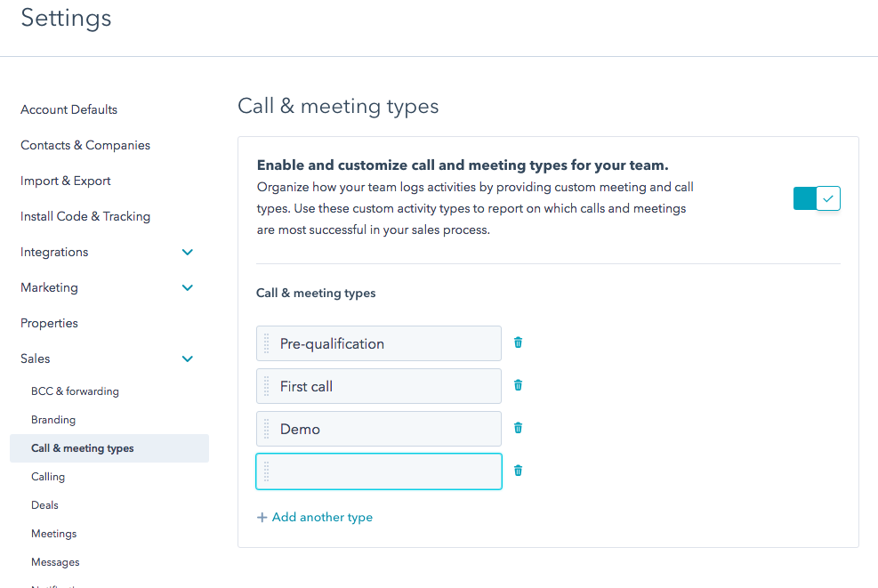This screenshot has height=588, width=878.
Task: Grab the drag handle on the empty row
Action: [265, 471]
